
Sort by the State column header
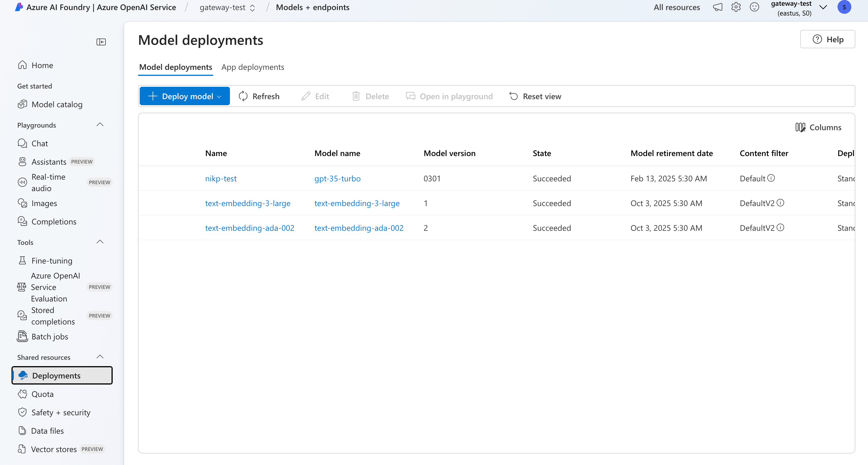click(x=542, y=153)
